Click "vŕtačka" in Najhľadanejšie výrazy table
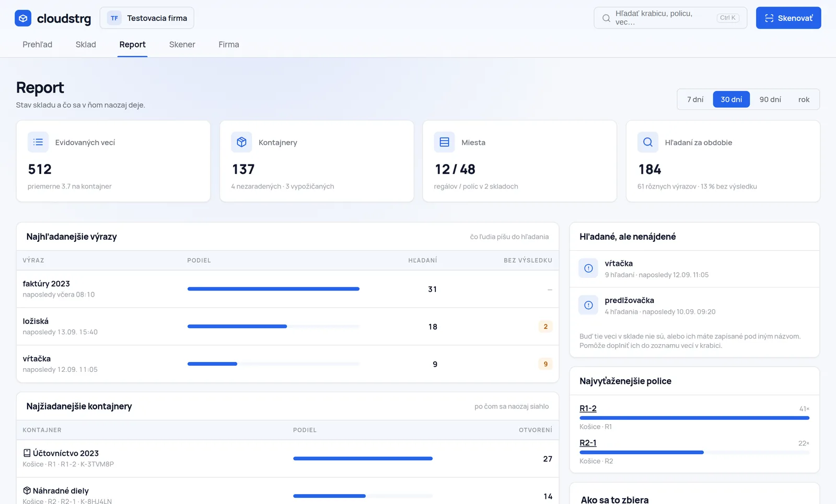 pyautogui.click(x=37, y=359)
